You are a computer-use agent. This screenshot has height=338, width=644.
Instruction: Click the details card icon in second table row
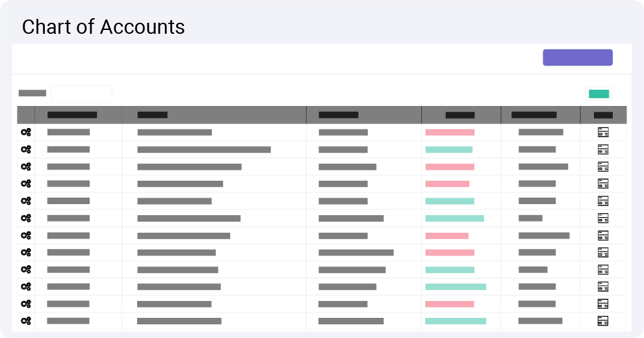(x=603, y=149)
